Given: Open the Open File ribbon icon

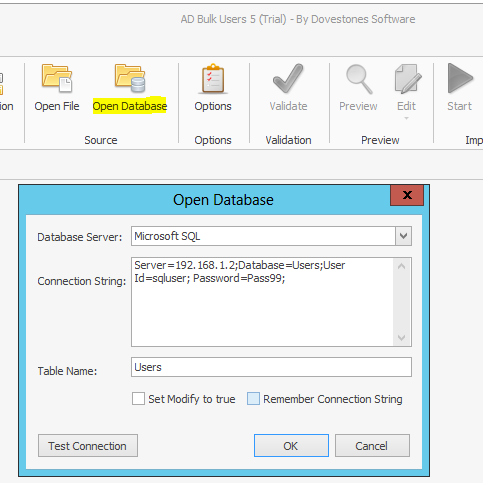Looking at the screenshot, I should [x=57, y=79].
